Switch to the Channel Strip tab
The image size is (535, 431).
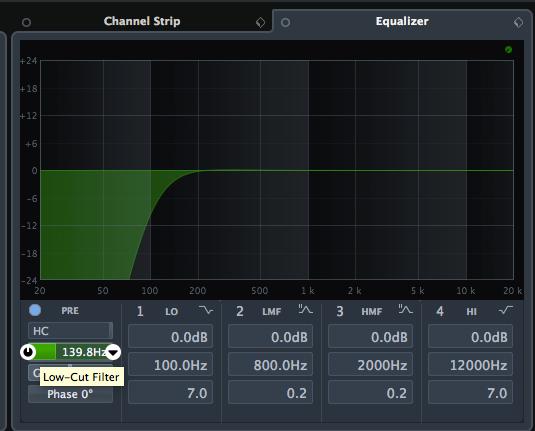point(142,21)
